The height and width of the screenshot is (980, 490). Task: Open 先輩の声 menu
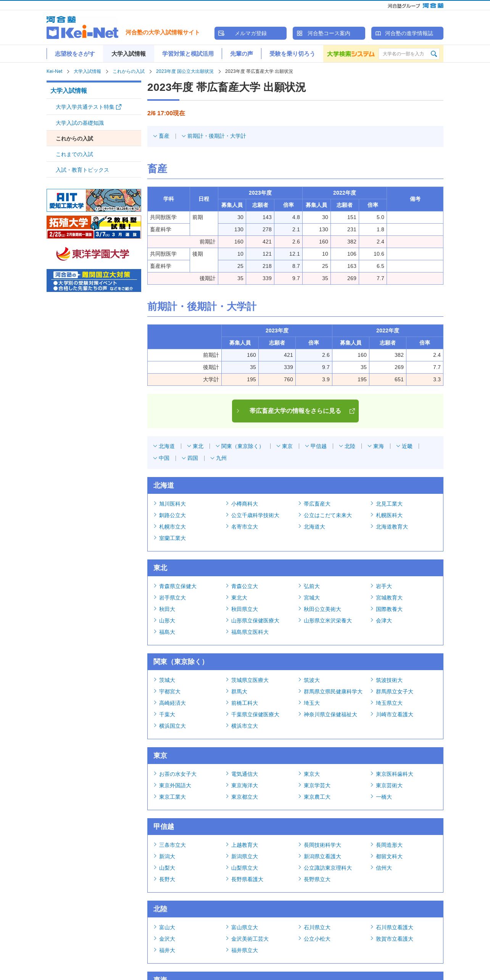tap(242, 54)
